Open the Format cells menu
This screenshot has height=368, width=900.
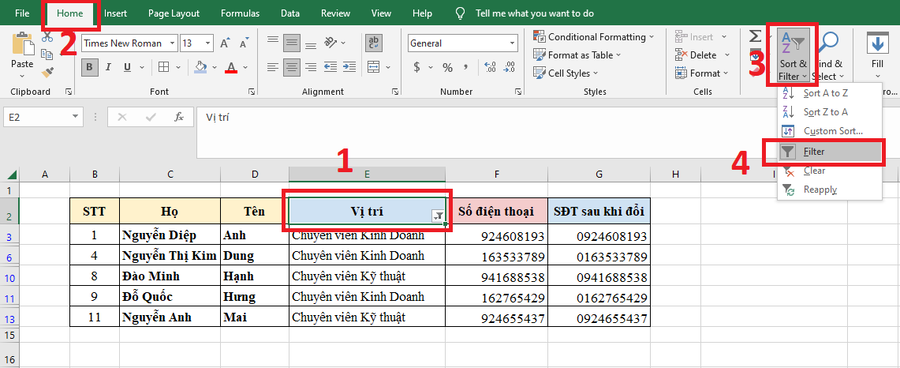701,73
